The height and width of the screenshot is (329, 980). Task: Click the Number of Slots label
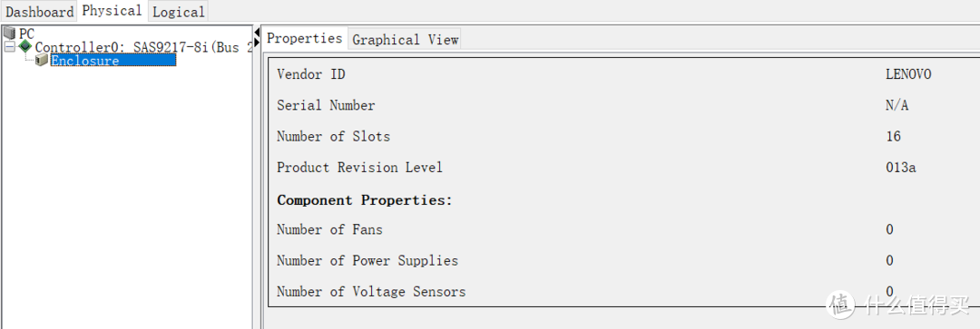[x=333, y=136]
